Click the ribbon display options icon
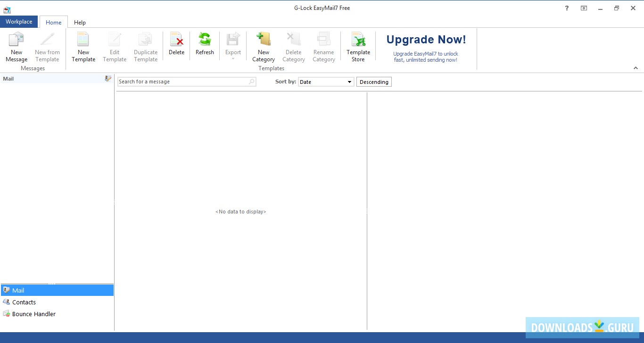644x343 pixels. 584,8
